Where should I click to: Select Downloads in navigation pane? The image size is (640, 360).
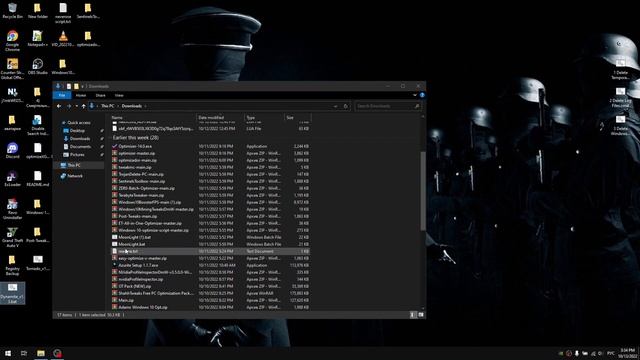[x=79, y=139]
